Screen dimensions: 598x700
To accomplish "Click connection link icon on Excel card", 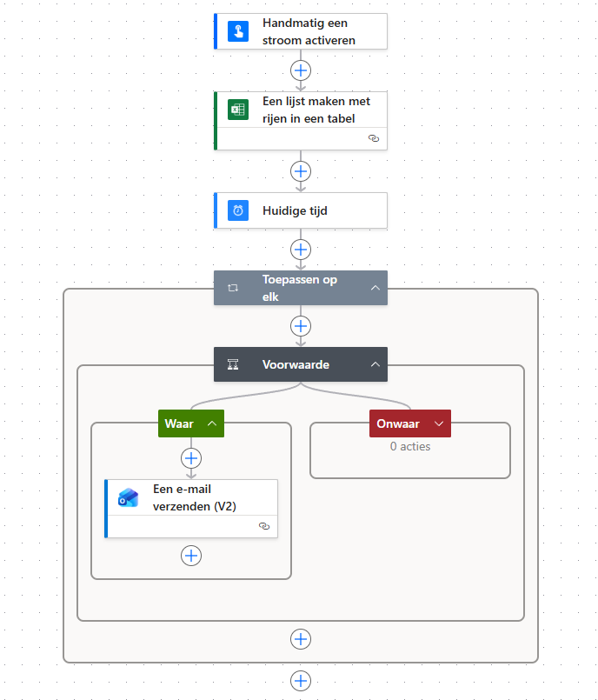I will click(x=374, y=138).
